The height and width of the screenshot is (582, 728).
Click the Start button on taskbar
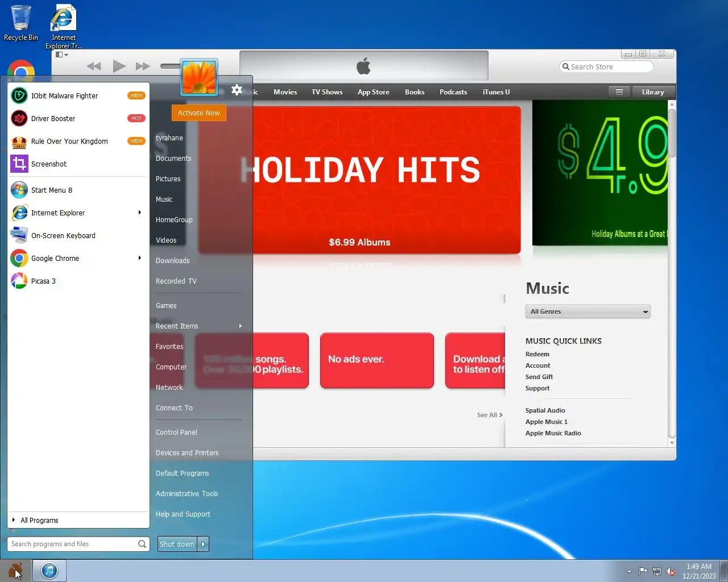(x=15, y=571)
